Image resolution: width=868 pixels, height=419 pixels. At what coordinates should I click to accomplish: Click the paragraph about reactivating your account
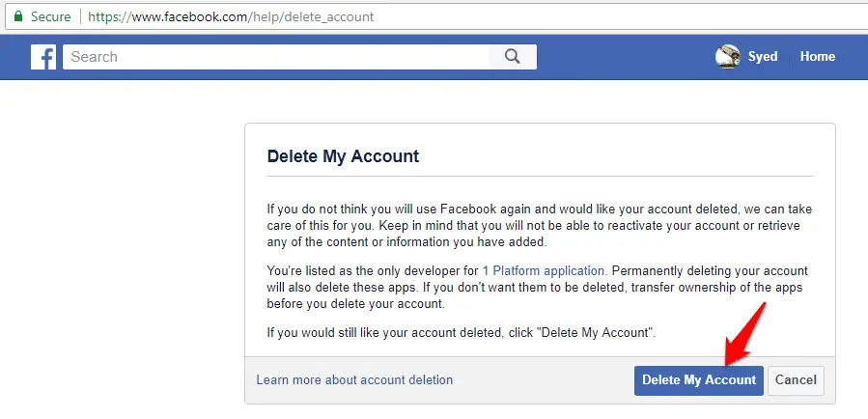(540, 226)
